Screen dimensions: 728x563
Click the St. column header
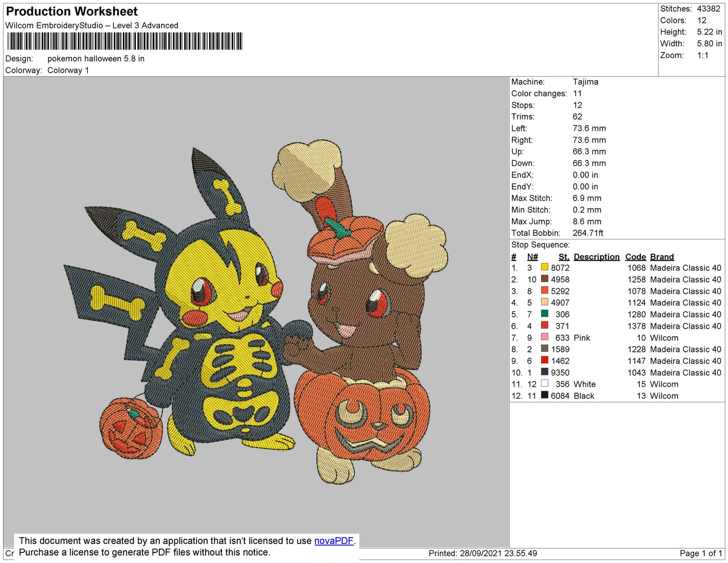(564, 257)
